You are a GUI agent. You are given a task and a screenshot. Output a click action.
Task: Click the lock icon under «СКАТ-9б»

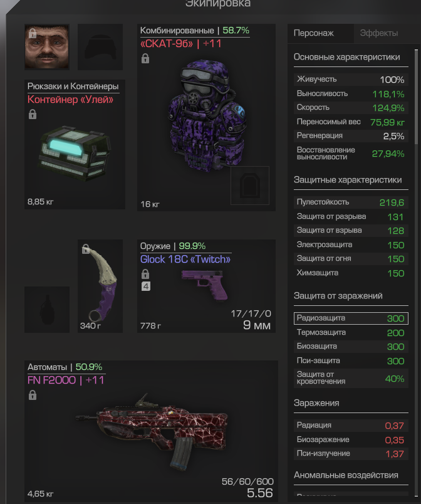click(x=145, y=58)
